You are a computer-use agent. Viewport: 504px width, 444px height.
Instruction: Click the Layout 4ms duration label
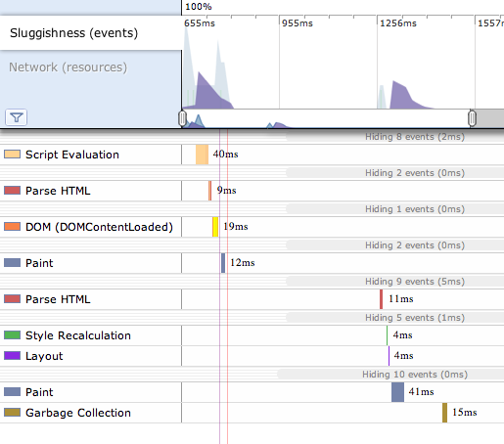pos(403,356)
